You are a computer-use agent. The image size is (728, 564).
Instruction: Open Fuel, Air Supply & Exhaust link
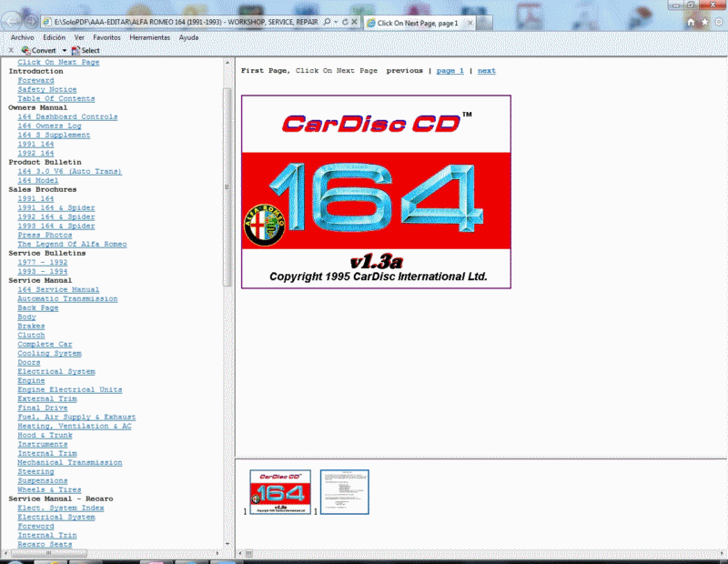point(76,417)
